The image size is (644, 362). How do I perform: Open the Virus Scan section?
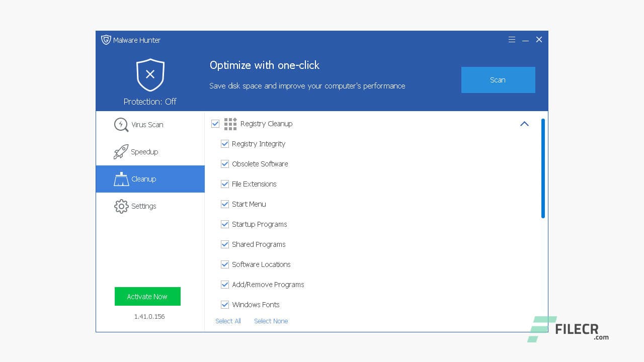[147, 125]
